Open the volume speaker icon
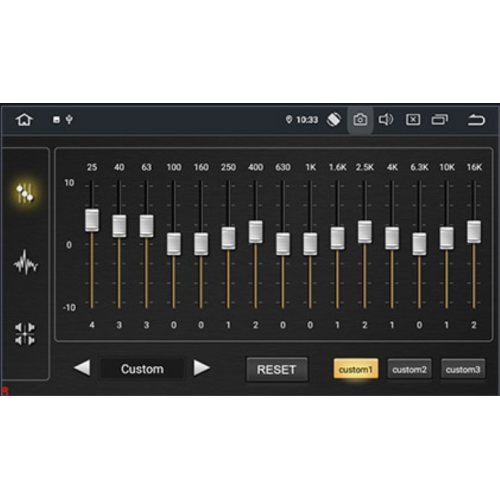This screenshot has height=500, width=500. coord(386,120)
